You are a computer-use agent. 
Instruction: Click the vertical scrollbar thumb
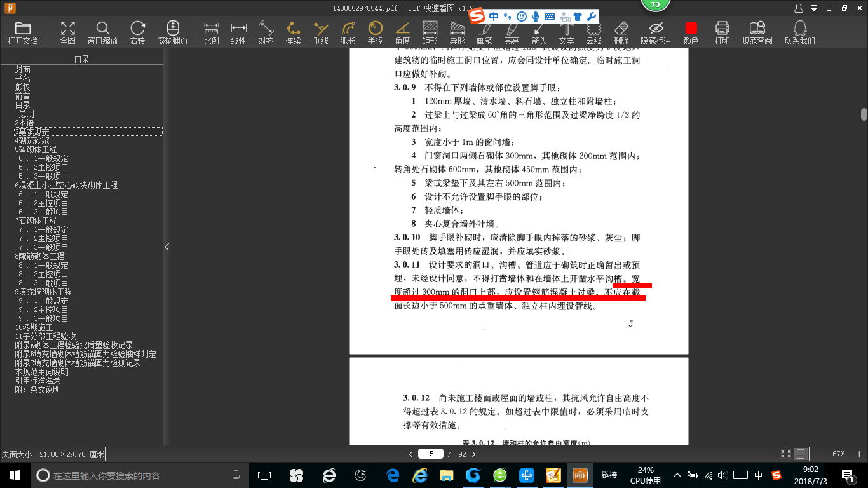pyautogui.click(x=864, y=114)
